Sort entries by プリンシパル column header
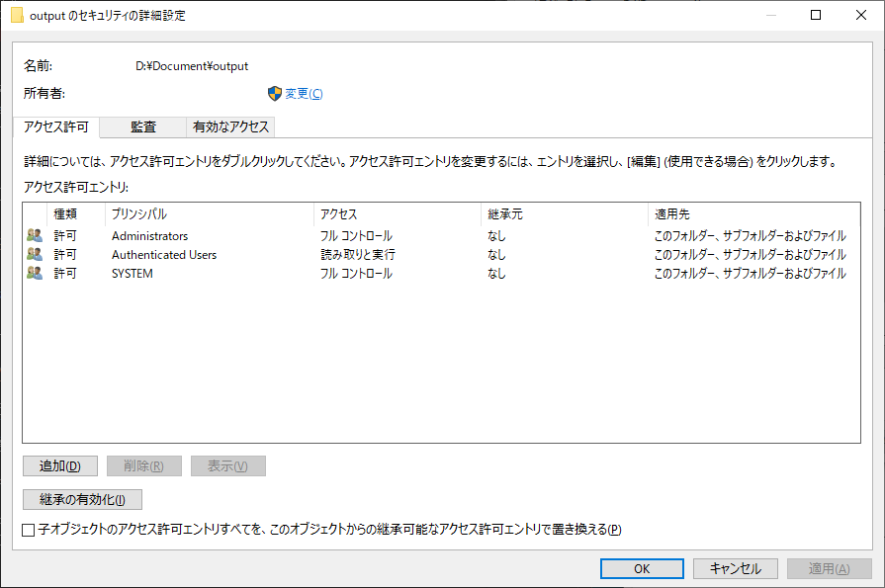The image size is (885, 588). click(x=208, y=213)
